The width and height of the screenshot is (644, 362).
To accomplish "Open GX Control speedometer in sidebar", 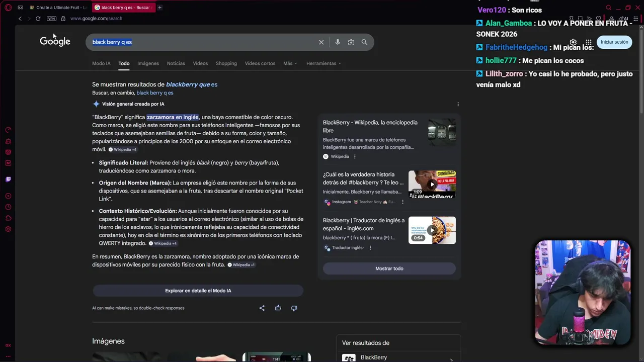I will point(8,130).
